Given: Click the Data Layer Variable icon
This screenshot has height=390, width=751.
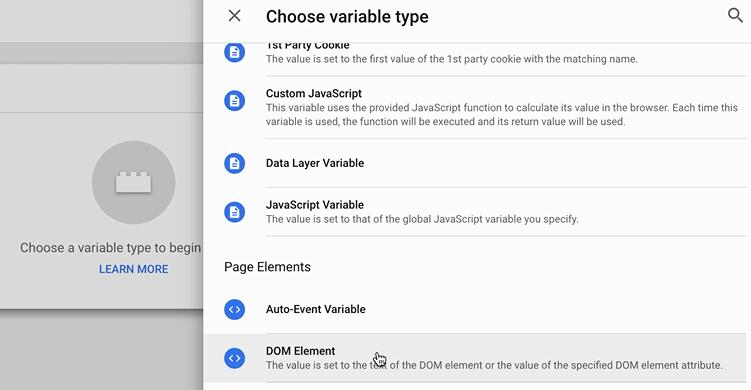Looking at the screenshot, I should pyautogui.click(x=234, y=163).
